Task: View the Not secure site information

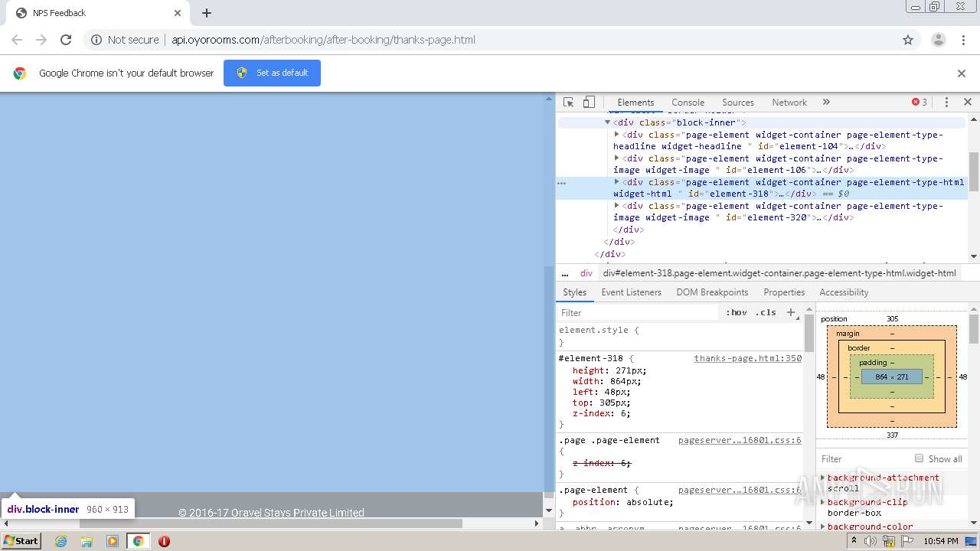Action: pyautogui.click(x=125, y=40)
